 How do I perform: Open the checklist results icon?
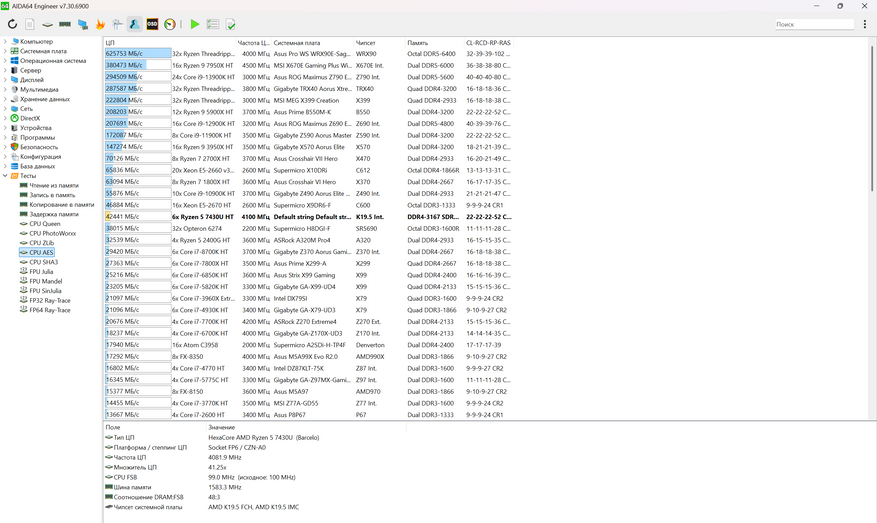coord(213,24)
